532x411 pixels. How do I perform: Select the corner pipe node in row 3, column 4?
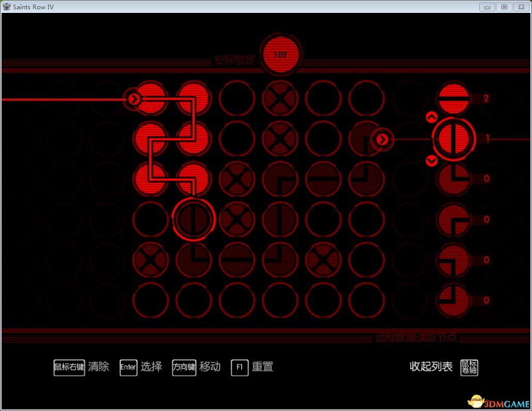280,179
